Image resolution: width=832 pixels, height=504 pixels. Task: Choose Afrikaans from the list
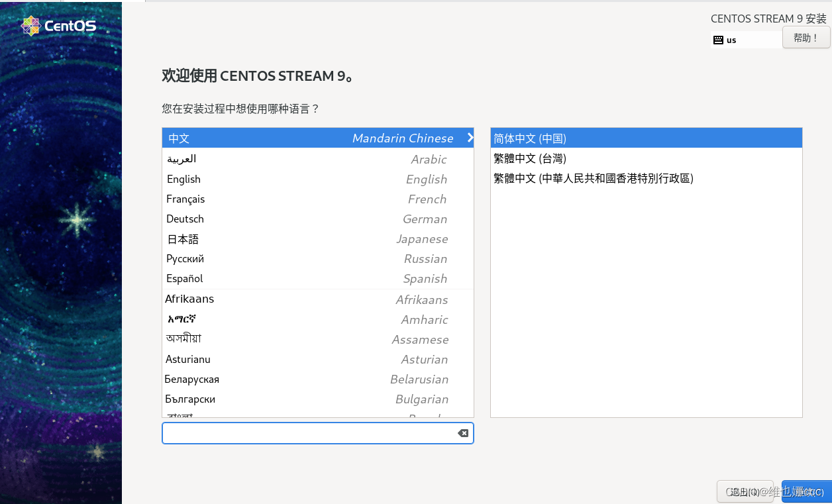coord(265,299)
